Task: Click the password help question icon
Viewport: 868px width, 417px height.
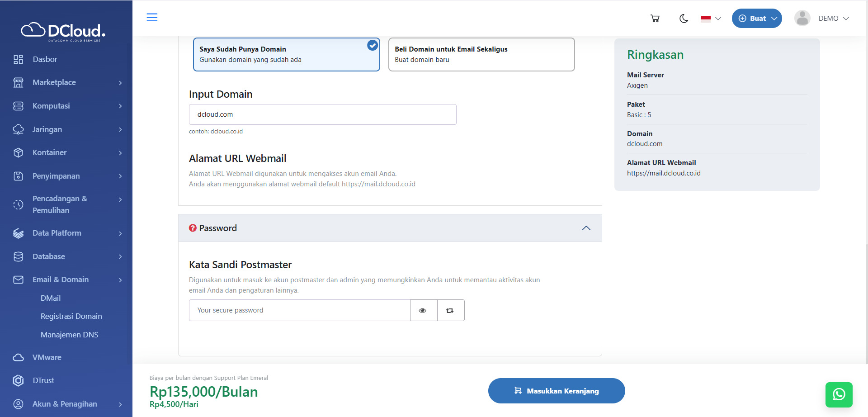Action: (x=193, y=228)
